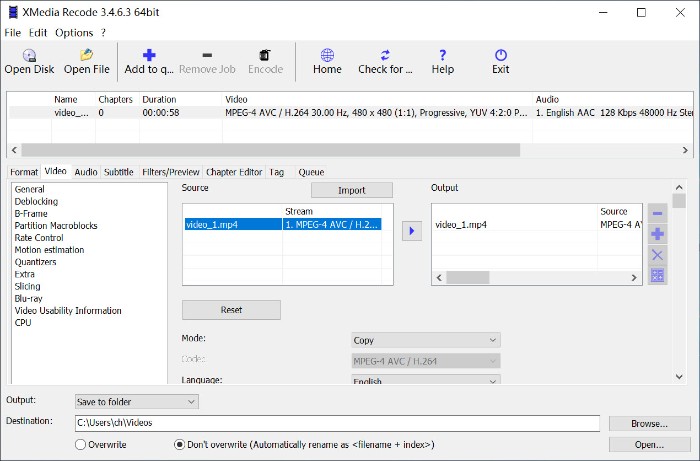700x461 pixels.
Task: Click the Check for updates icon
Action: tap(385, 55)
